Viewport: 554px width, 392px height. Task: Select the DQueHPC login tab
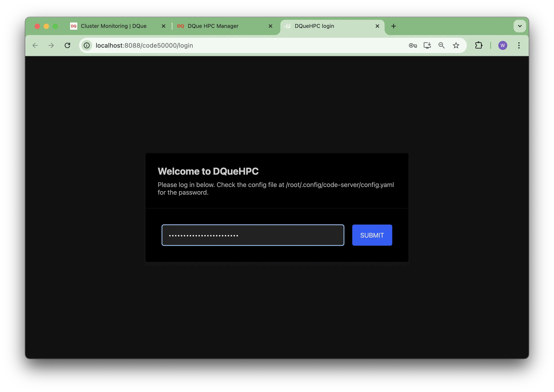coord(314,26)
